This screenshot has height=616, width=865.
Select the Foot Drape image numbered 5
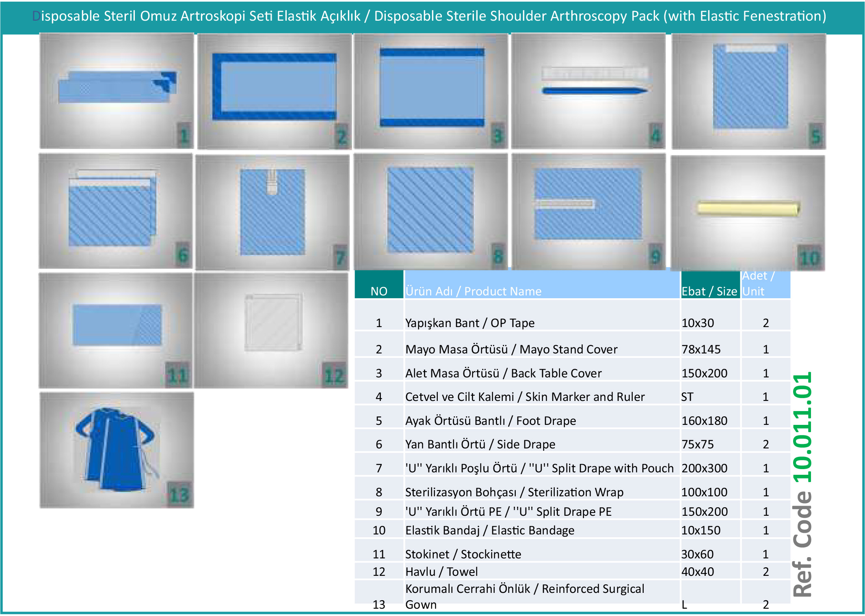[748, 91]
